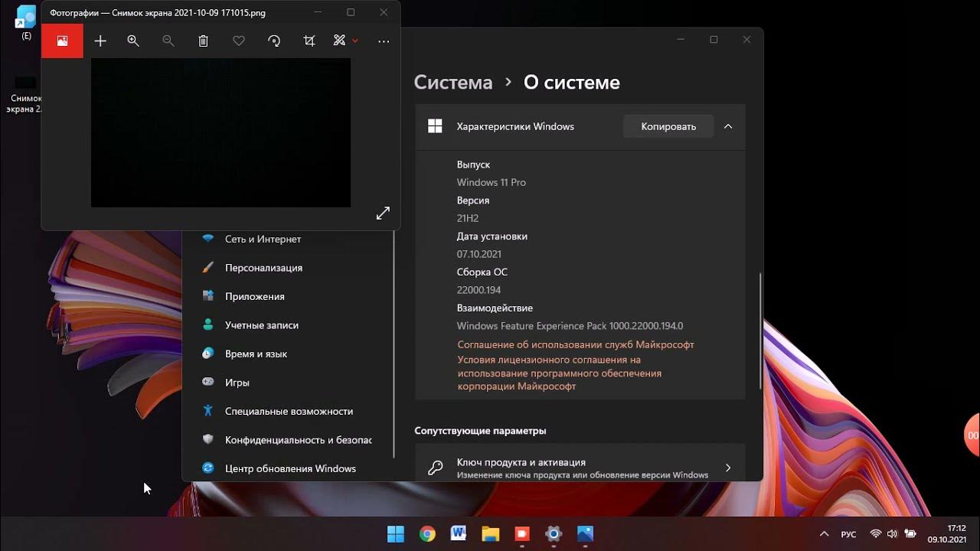Open the Photos app taskbar icon
This screenshot has width=980, height=551.
585,533
